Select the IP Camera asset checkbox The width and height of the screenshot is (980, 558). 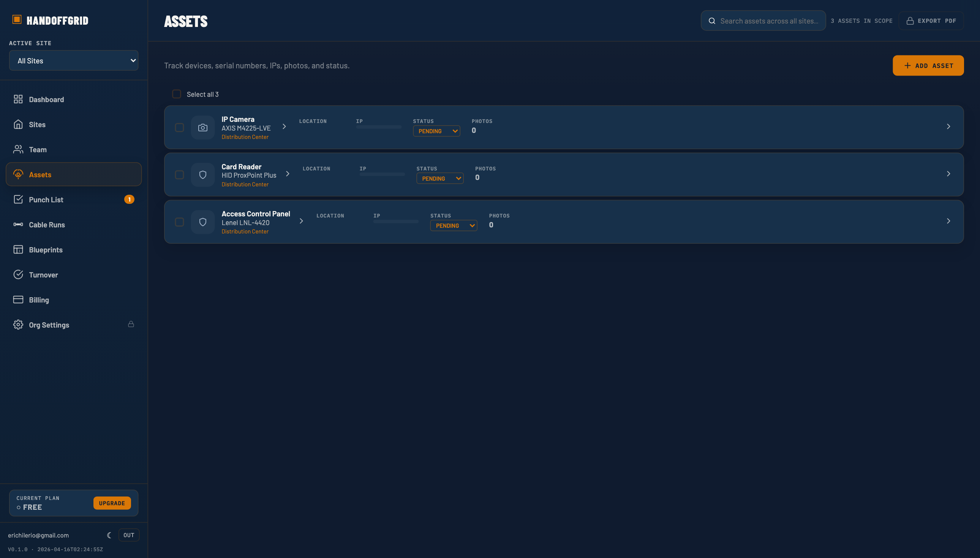tap(179, 127)
